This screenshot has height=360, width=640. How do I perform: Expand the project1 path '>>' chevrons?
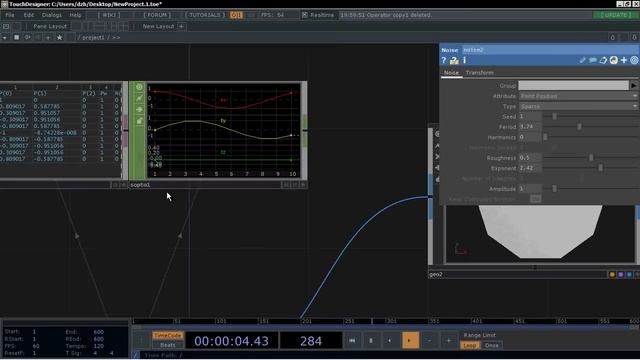[x=116, y=38]
